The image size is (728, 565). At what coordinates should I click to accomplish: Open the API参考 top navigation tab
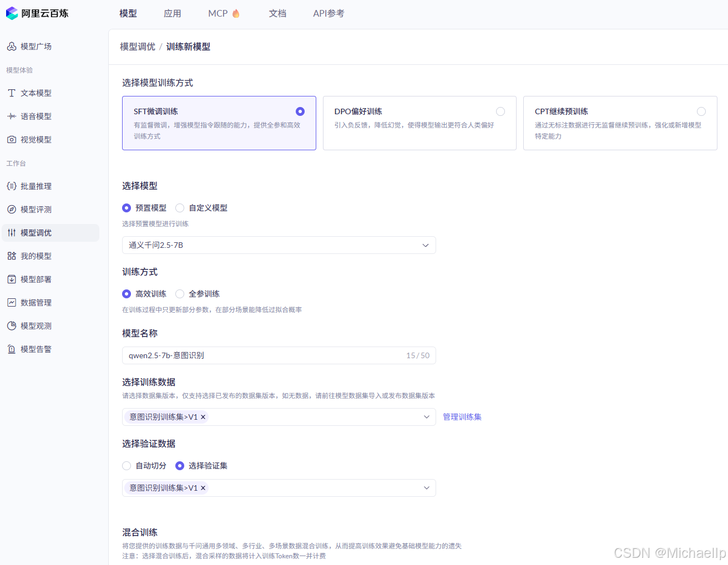(328, 13)
